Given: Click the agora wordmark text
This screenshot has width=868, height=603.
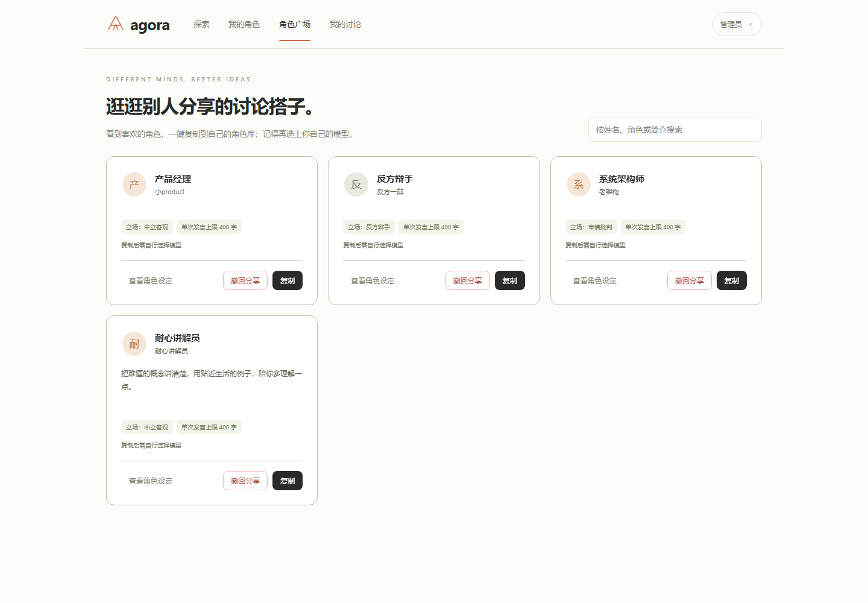Looking at the screenshot, I should [150, 25].
